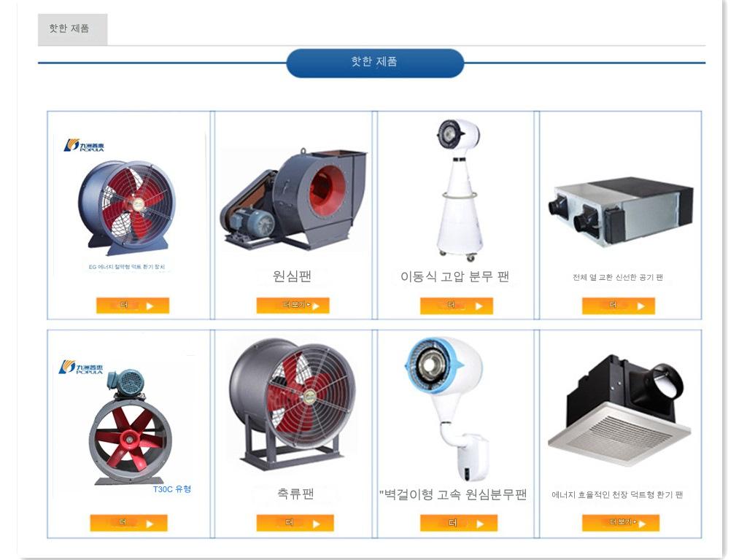The image size is (747, 560).
Task: Click the POPULA logo on EG fan card
Action: click(x=84, y=145)
